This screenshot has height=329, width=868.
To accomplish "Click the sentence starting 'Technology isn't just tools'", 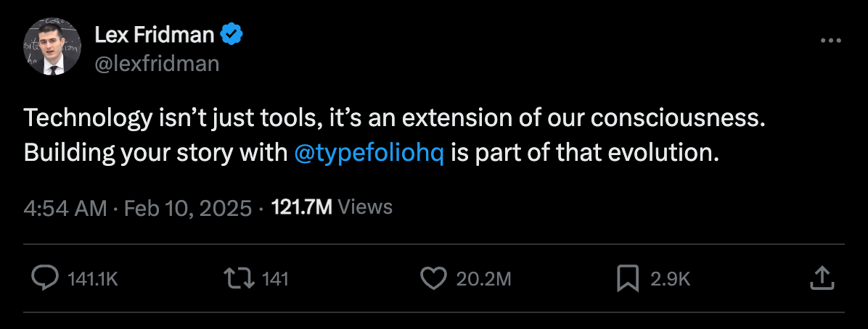I will pyautogui.click(x=394, y=120).
